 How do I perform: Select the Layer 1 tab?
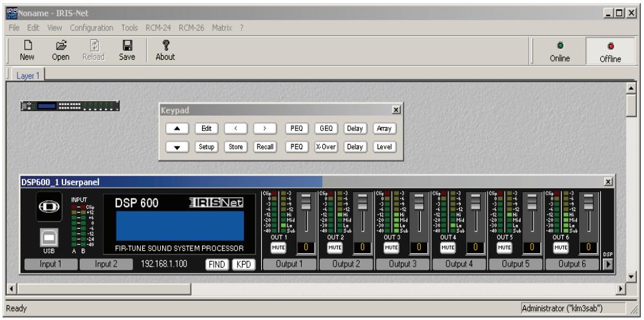coord(28,76)
